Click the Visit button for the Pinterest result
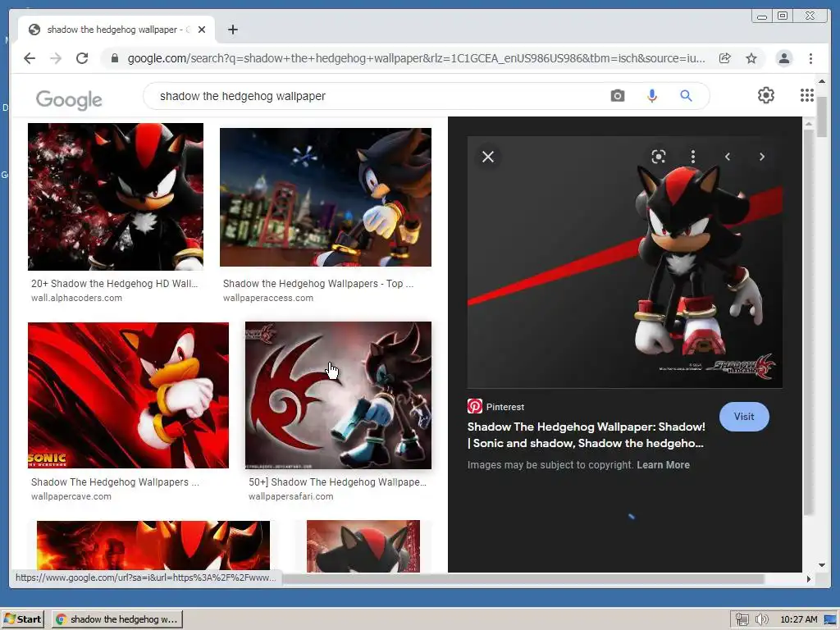Screen dimensions: 840x630 pos(743,416)
